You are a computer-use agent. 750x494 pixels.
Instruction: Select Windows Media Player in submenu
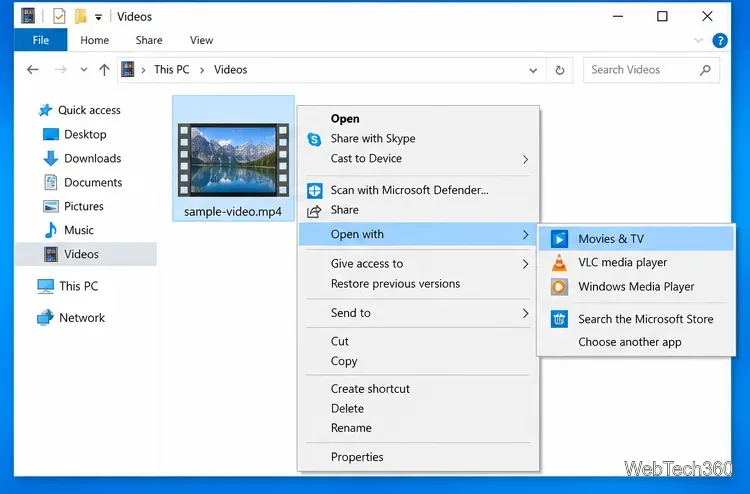(636, 287)
